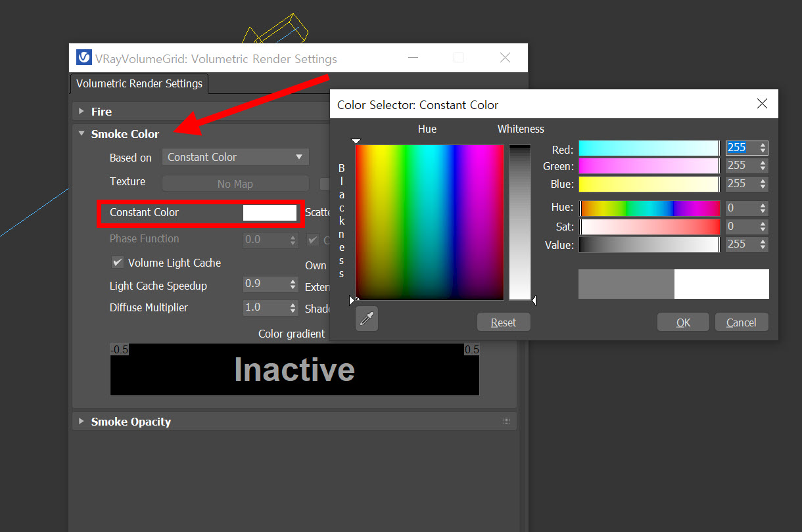This screenshot has height=532, width=802.
Task: Click the Value number input field
Action: [x=741, y=244]
